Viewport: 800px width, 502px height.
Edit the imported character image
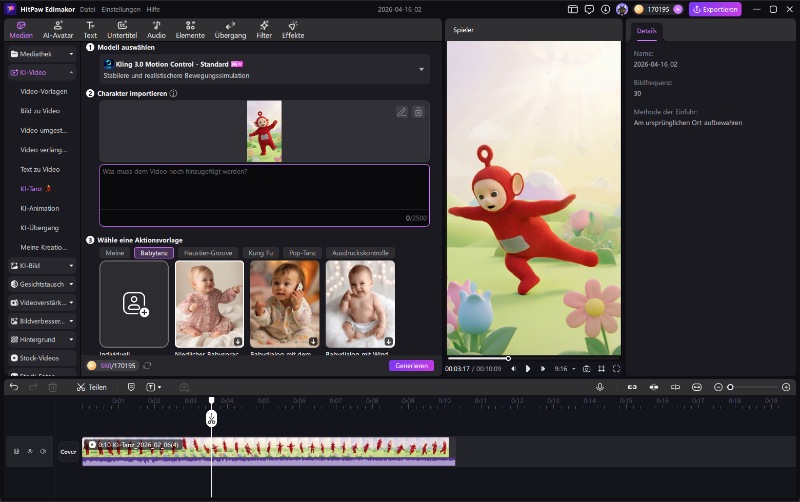tap(402, 112)
